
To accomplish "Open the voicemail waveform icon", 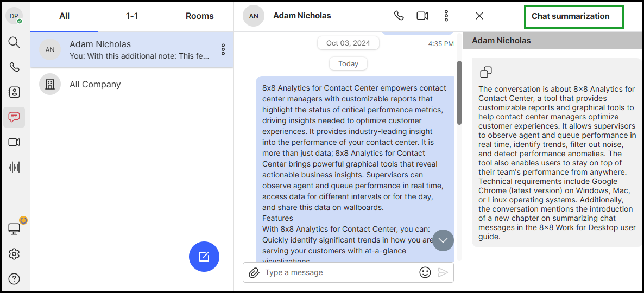I will 14,167.
